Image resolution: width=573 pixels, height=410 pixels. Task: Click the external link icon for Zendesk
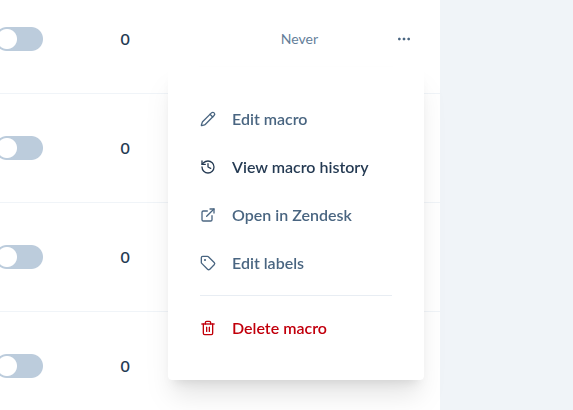point(208,215)
